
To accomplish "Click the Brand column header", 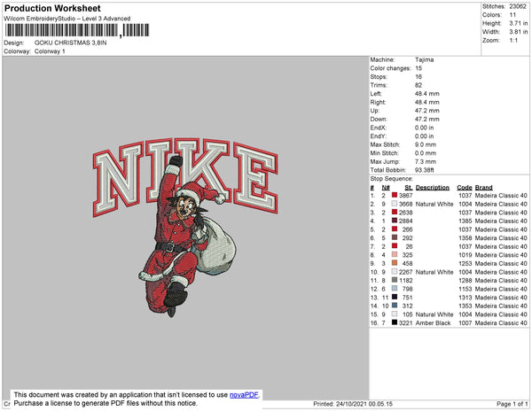I will 485,188.
